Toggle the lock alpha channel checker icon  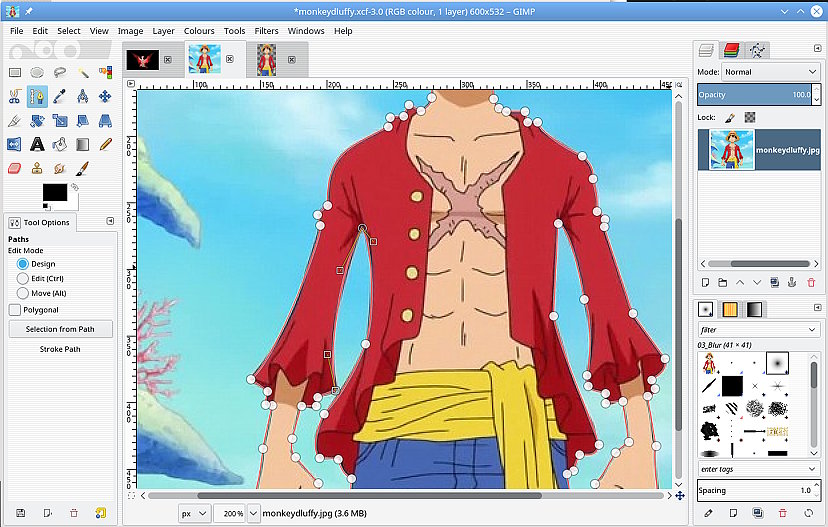click(x=750, y=117)
